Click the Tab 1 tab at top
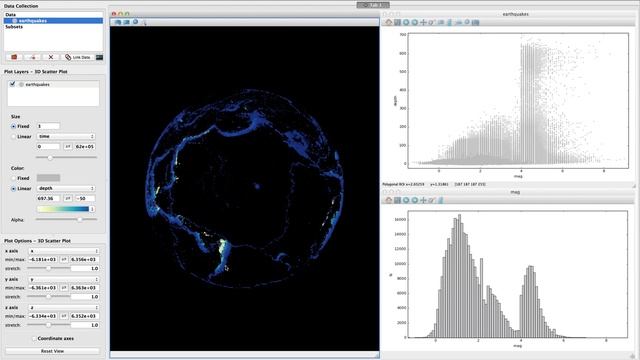The width and height of the screenshot is (640, 360). pyautogui.click(x=373, y=5)
